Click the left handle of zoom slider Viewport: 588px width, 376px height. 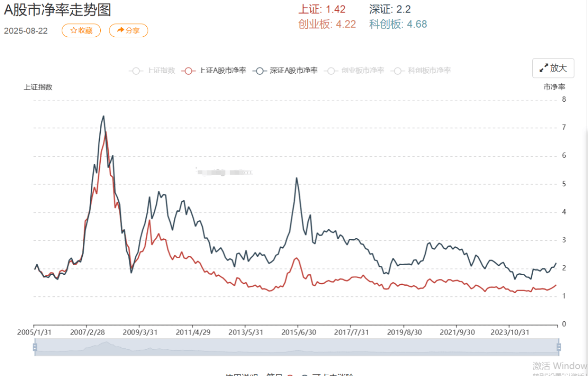pyautogui.click(x=35, y=347)
